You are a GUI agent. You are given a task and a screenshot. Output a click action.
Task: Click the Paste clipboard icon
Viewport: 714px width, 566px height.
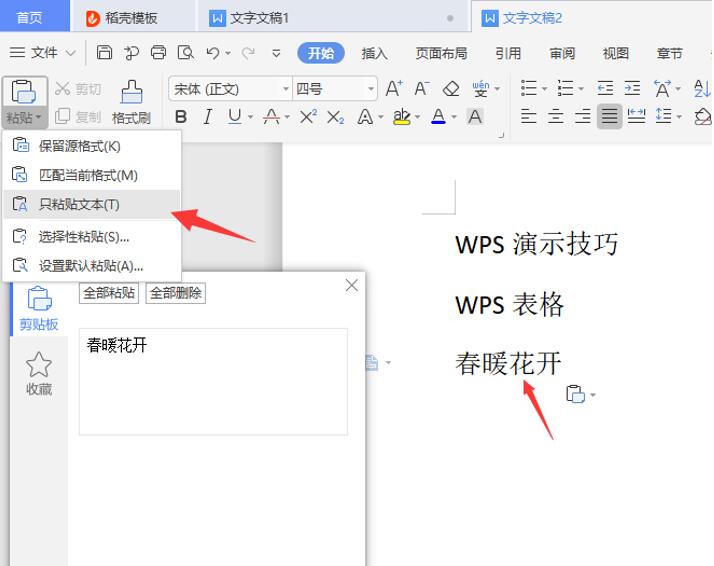(x=24, y=91)
